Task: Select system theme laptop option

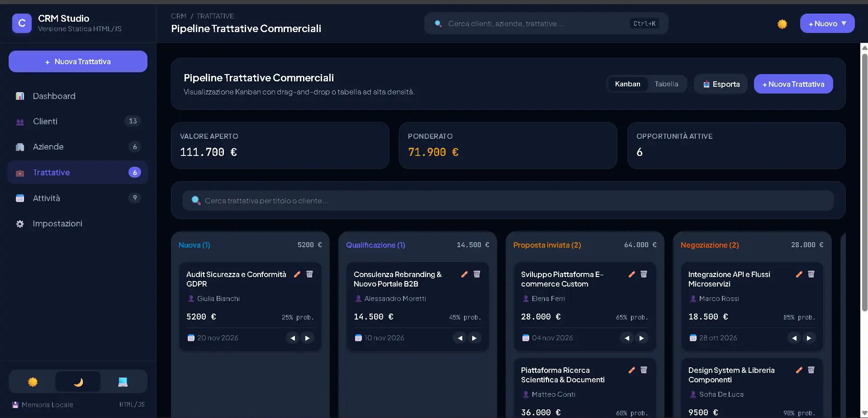Action: tap(123, 382)
